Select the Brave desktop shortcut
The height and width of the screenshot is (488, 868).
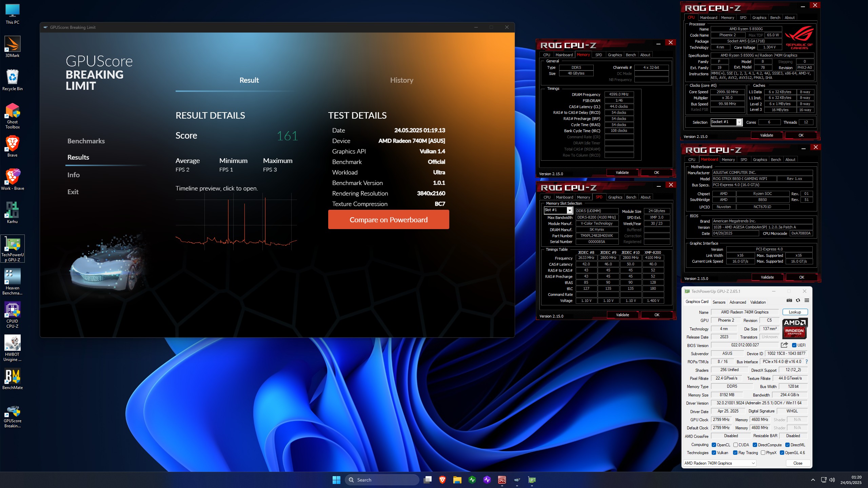click(13, 146)
